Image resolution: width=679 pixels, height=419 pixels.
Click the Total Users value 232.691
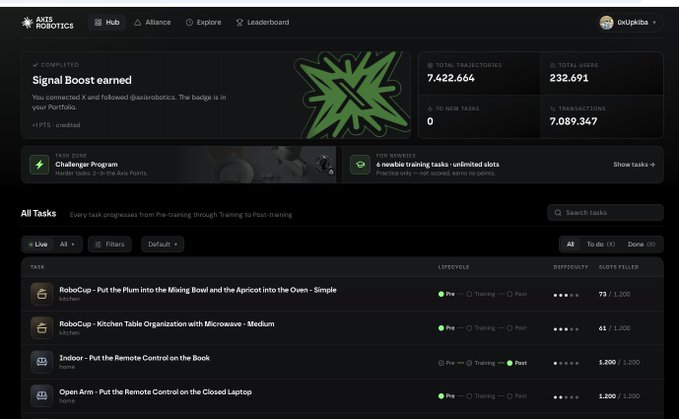569,78
